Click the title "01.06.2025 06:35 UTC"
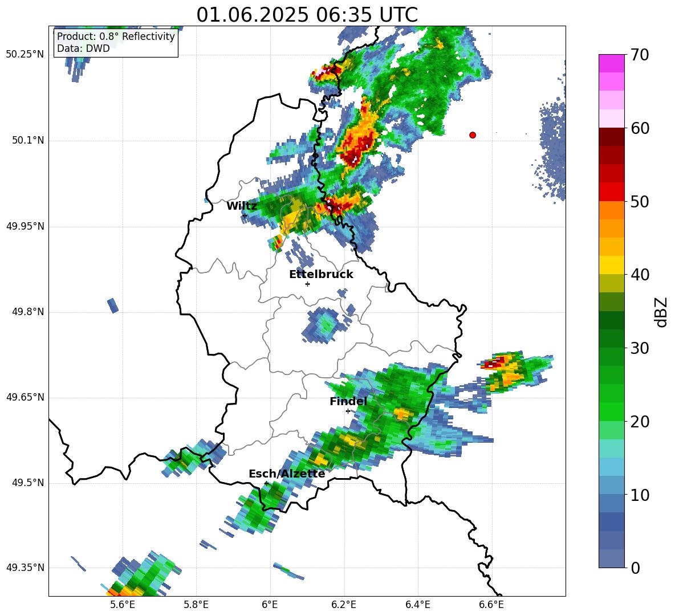The height and width of the screenshot is (616, 675). [x=307, y=15]
